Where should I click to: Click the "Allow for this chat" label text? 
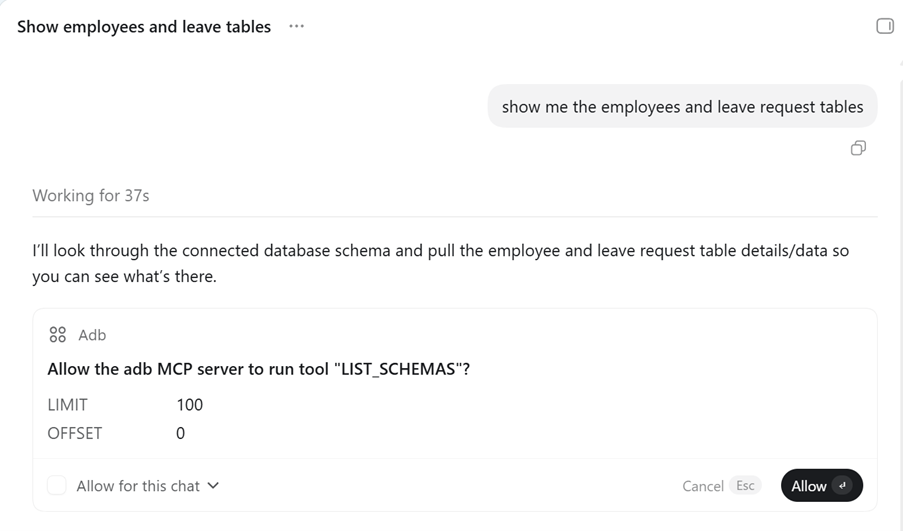[x=138, y=486]
